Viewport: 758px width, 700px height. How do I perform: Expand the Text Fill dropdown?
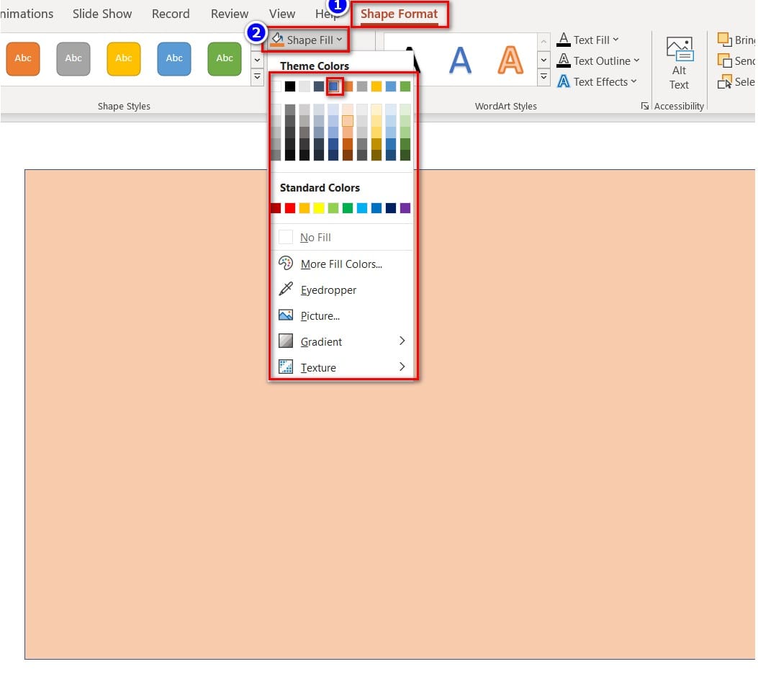tap(615, 40)
